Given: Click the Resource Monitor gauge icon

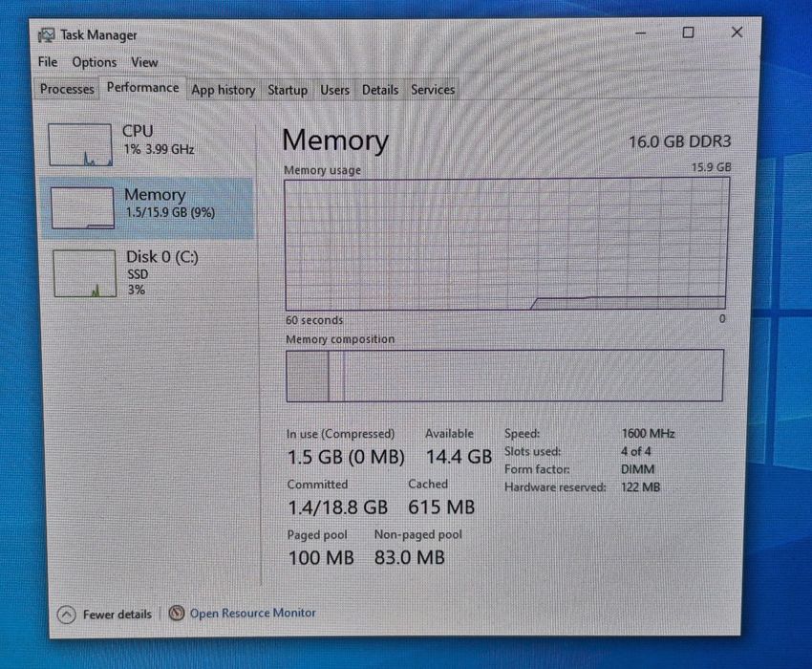Looking at the screenshot, I should coord(177,614).
